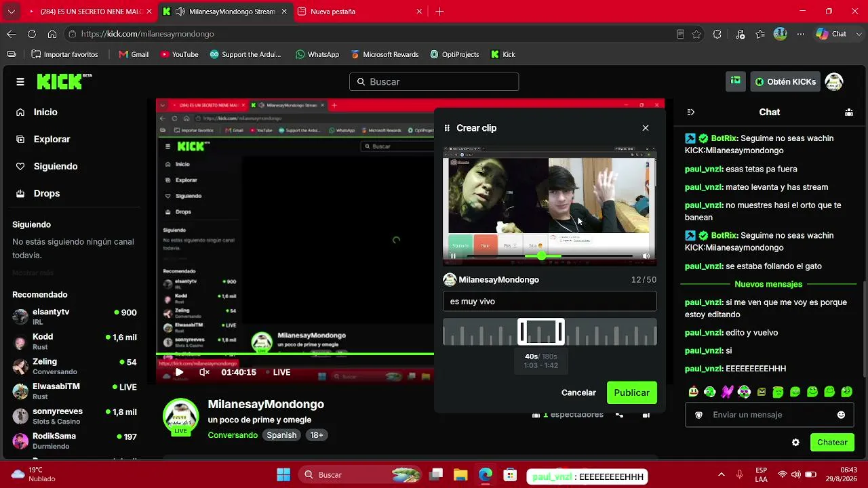This screenshot has width=868, height=488.
Task: Jump to LIVE in stream player
Action: click(x=278, y=372)
